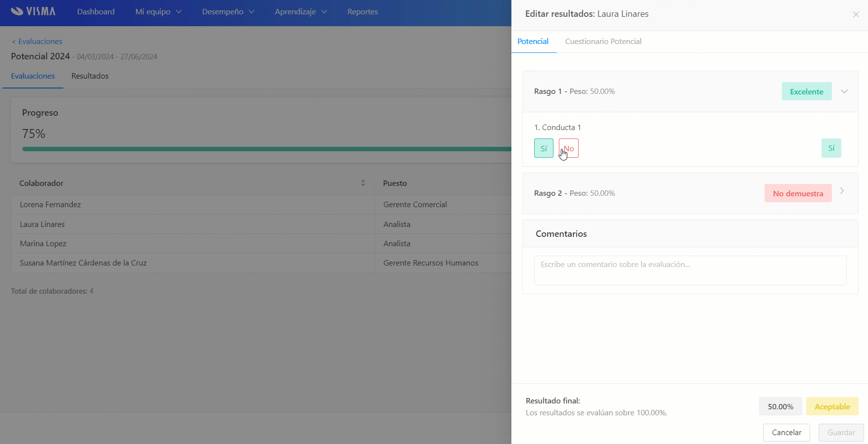Open the Mi equipo menu
Screen dimensions: 868x444
158,12
